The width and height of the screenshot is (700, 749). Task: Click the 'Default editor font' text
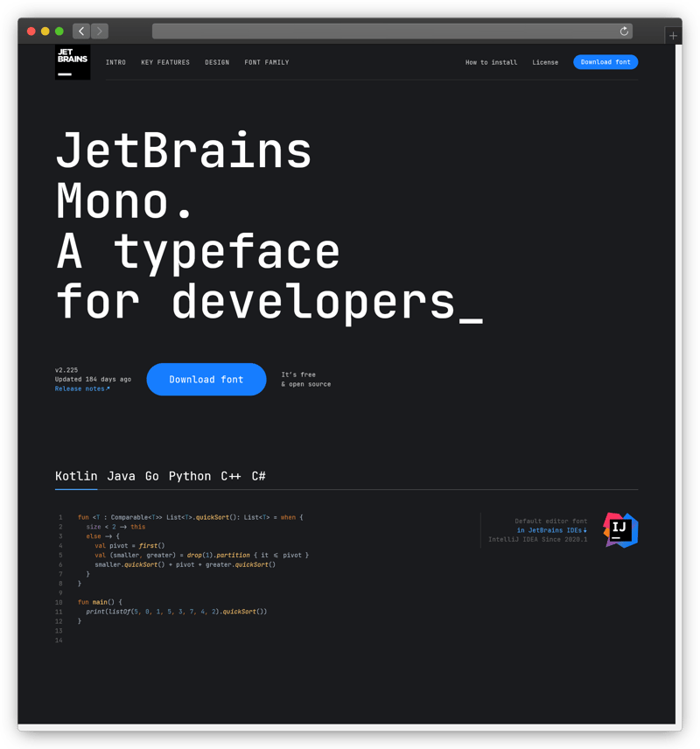pyautogui.click(x=551, y=521)
